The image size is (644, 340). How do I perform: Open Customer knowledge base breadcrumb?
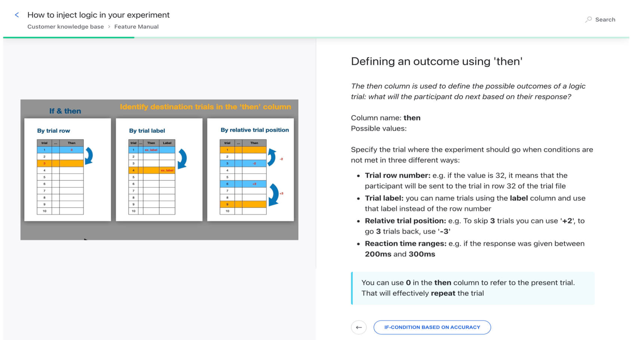tap(66, 27)
